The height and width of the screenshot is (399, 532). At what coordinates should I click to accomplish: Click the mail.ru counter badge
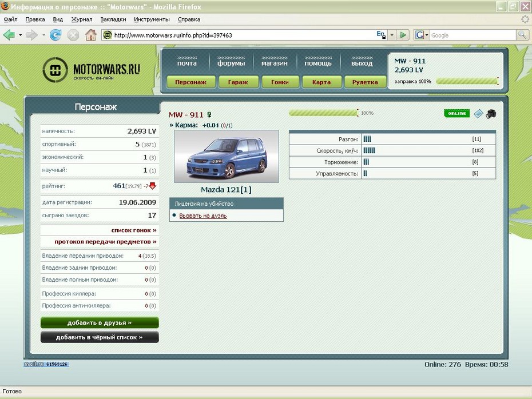tap(46, 365)
